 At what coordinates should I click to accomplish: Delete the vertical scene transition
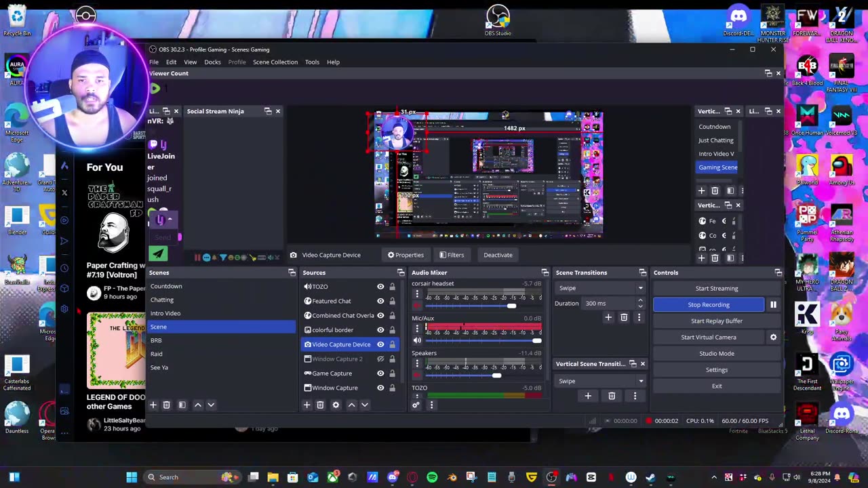coord(612,396)
